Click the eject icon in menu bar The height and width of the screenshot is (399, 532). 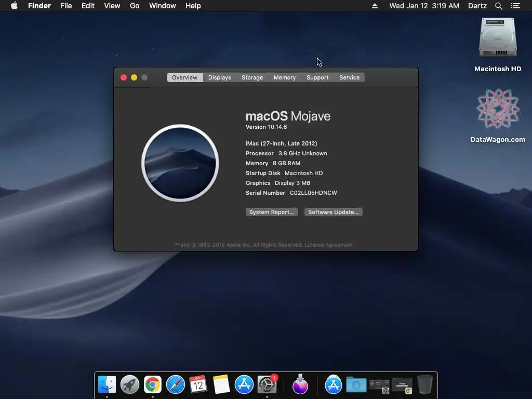tap(375, 6)
